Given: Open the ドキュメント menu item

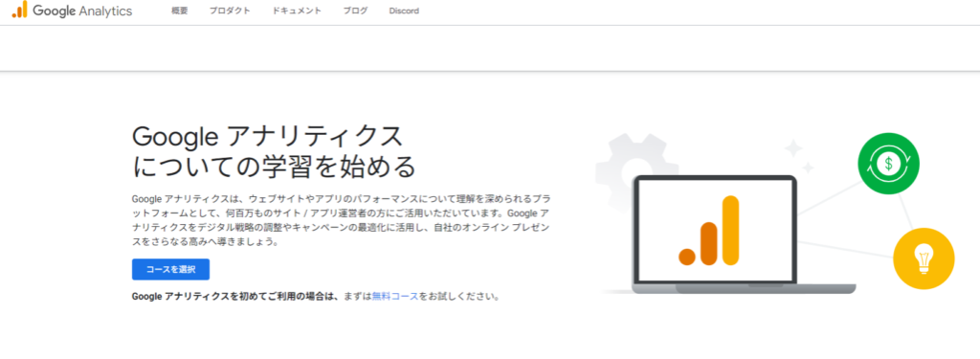Looking at the screenshot, I should pos(297,11).
